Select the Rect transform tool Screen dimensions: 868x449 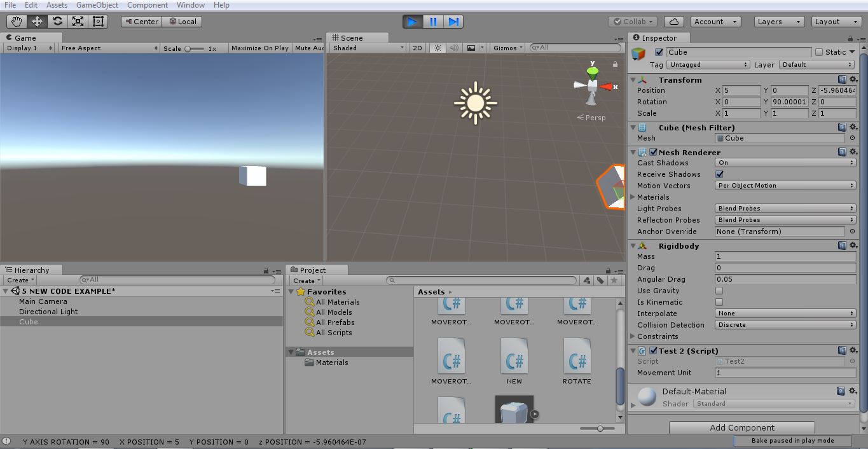[97, 21]
